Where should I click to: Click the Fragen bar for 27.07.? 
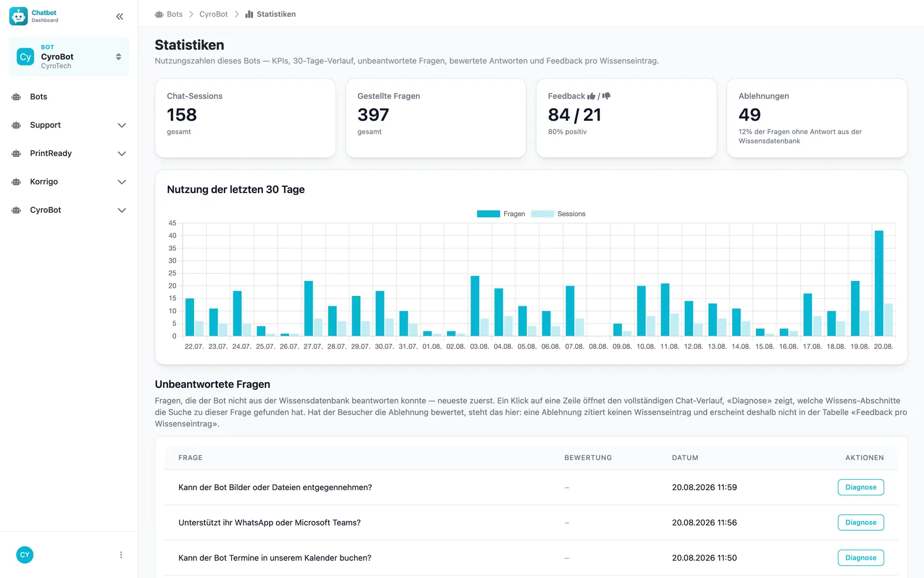pyautogui.click(x=308, y=308)
